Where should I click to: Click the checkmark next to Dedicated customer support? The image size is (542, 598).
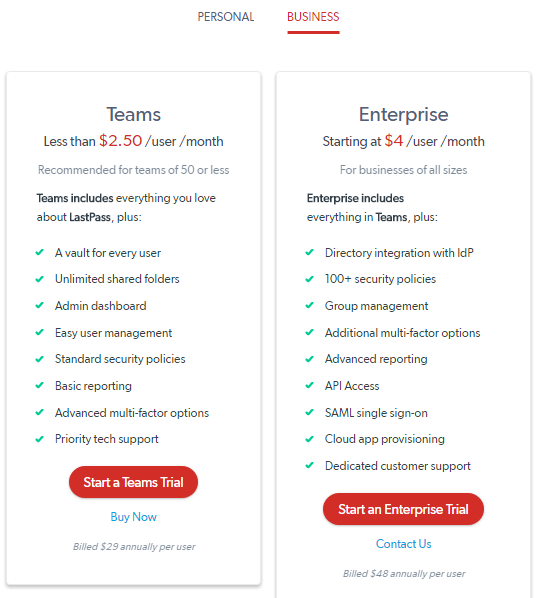click(310, 465)
